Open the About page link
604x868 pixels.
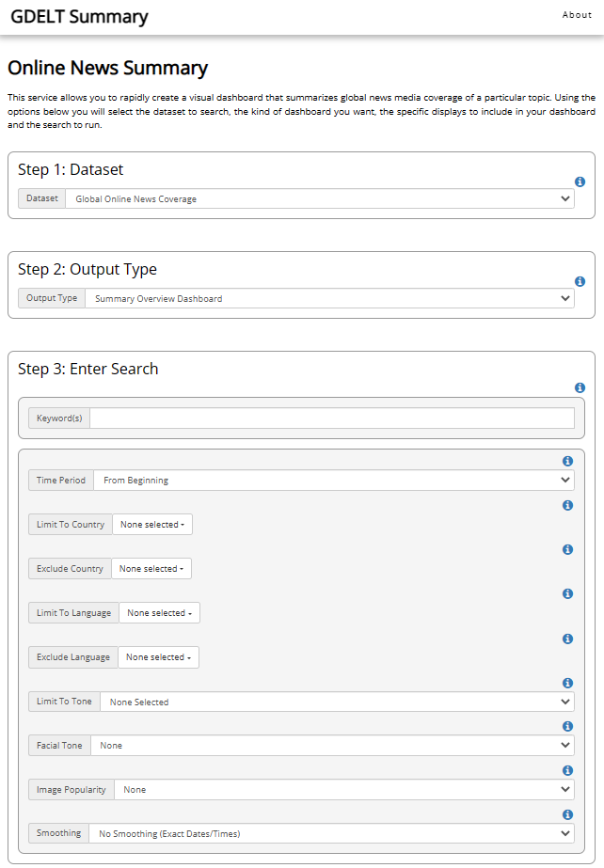pos(577,15)
